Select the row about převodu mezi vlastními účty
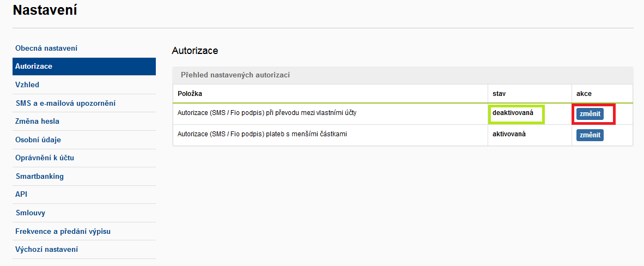 tap(403, 114)
